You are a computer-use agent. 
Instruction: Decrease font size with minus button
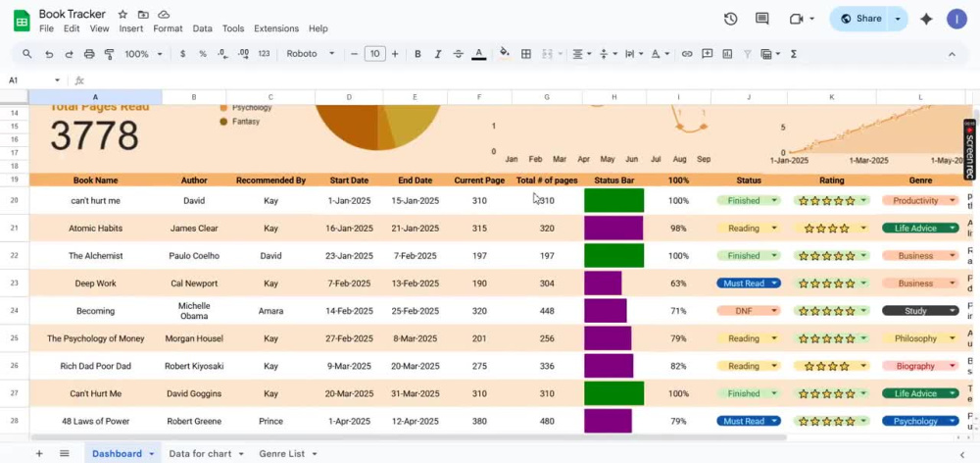tap(355, 54)
